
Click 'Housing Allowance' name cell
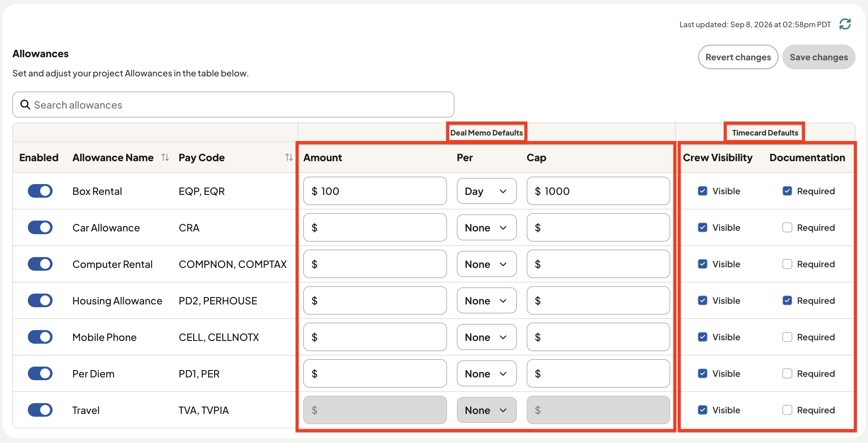(117, 301)
